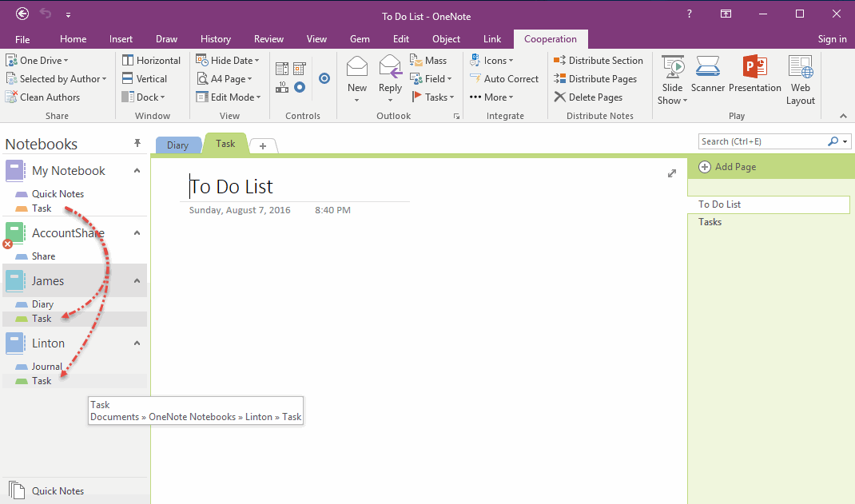Click Sign in

(832, 39)
